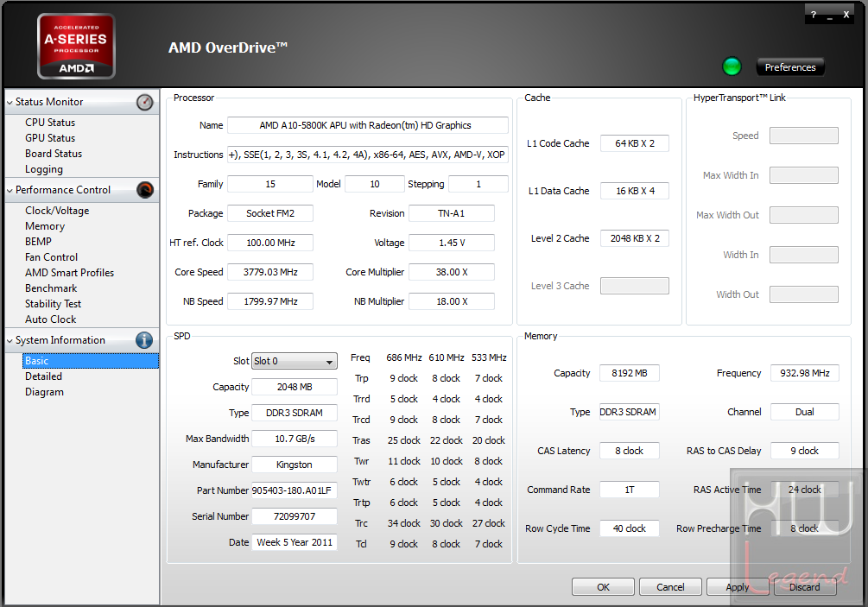Screen dimensions: 868x607
Task: Click the Revision TN-A1 field
Action: click(452, 213)
